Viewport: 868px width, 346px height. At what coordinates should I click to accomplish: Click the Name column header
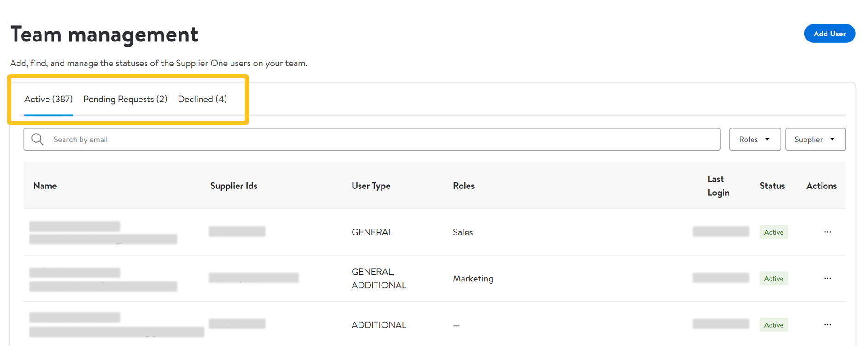pos(45,186)
